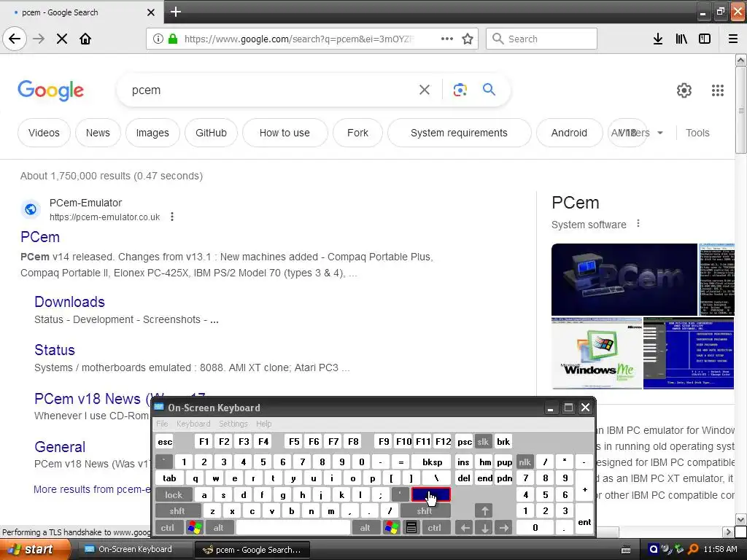Open the Status sitelink
The width and height of the screenshot is (747, 560).
(55, 350)
